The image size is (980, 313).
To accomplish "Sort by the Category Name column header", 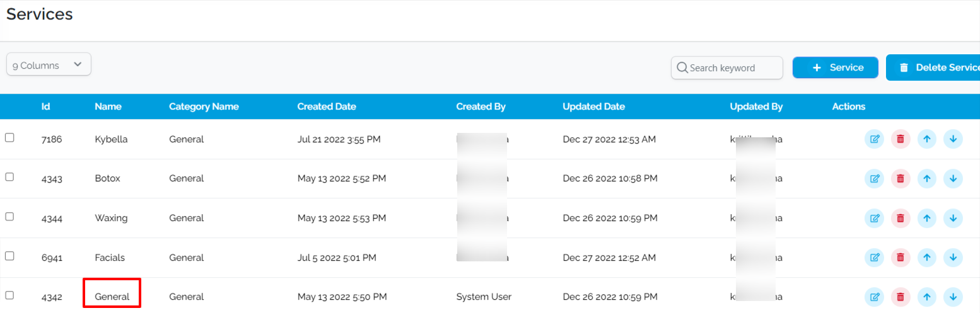I will pyautogui.click(x=204, y=107).
